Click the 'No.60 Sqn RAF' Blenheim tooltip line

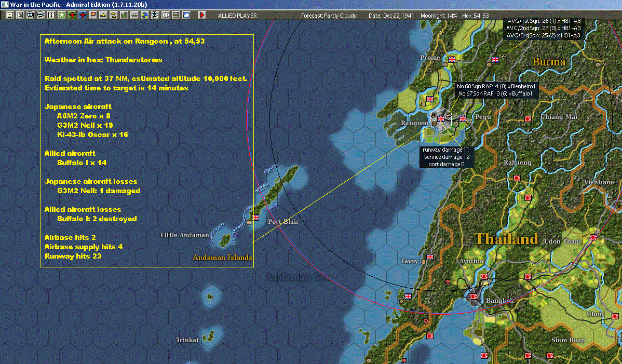[496, 86]
